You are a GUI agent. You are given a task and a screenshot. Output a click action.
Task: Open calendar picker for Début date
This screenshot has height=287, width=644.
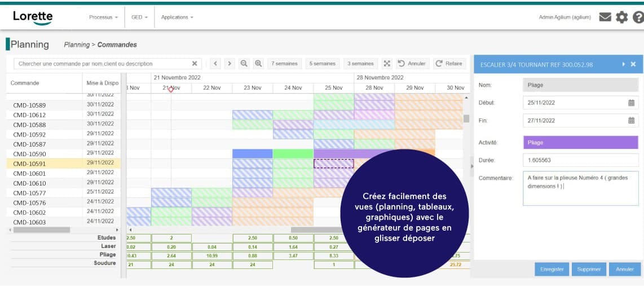pos(631,103)
